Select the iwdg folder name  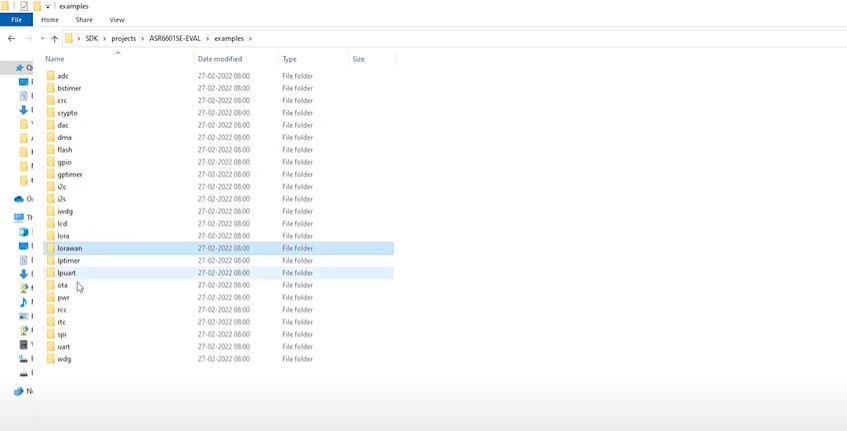(65, 211)
